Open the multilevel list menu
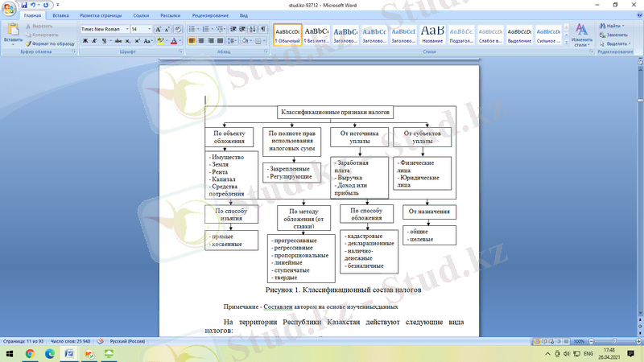This screenshot has width=644, height=362. coord(220,29)
